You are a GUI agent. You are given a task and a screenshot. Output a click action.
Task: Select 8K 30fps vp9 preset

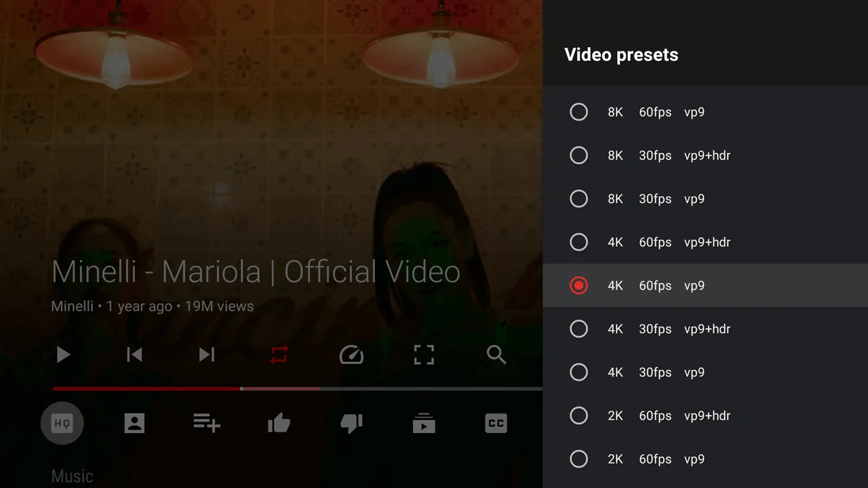click(x=705, y=199)
